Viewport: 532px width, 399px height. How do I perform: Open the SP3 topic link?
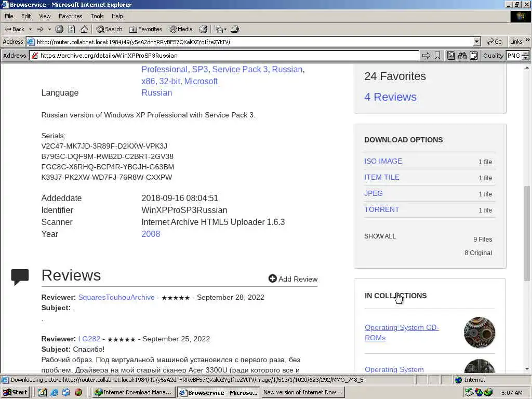[200, 69]
